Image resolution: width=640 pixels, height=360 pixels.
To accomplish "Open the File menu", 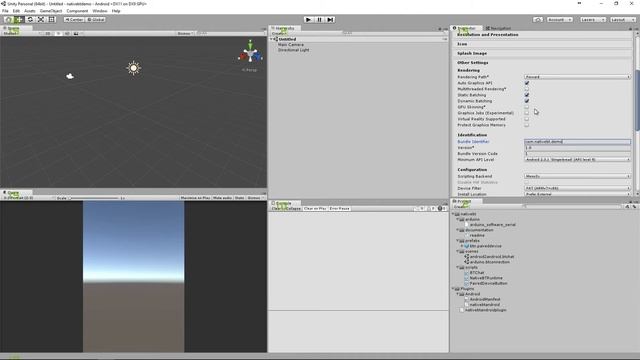I will point(5,11).
